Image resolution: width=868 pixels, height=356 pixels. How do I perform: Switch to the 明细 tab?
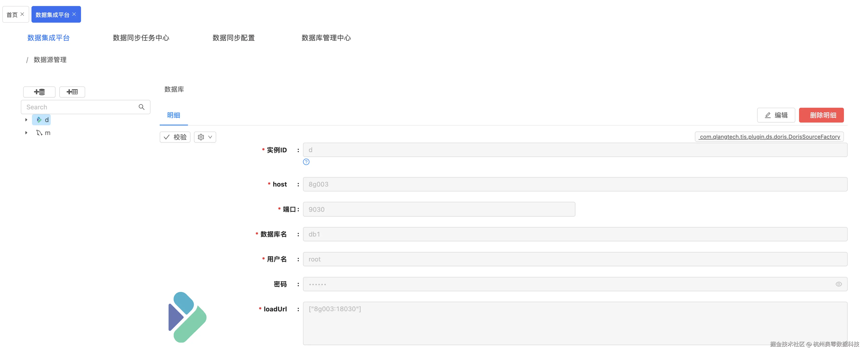click(x=174, y=115)
